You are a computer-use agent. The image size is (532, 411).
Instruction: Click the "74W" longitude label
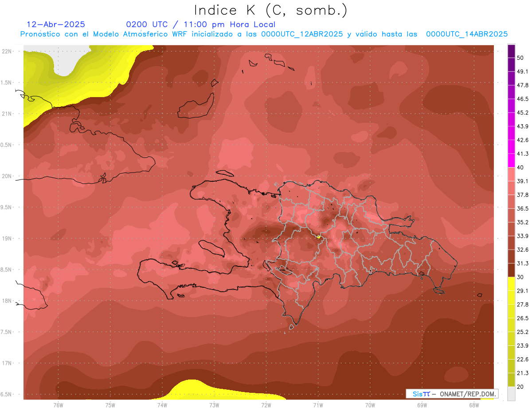[162, 405]
